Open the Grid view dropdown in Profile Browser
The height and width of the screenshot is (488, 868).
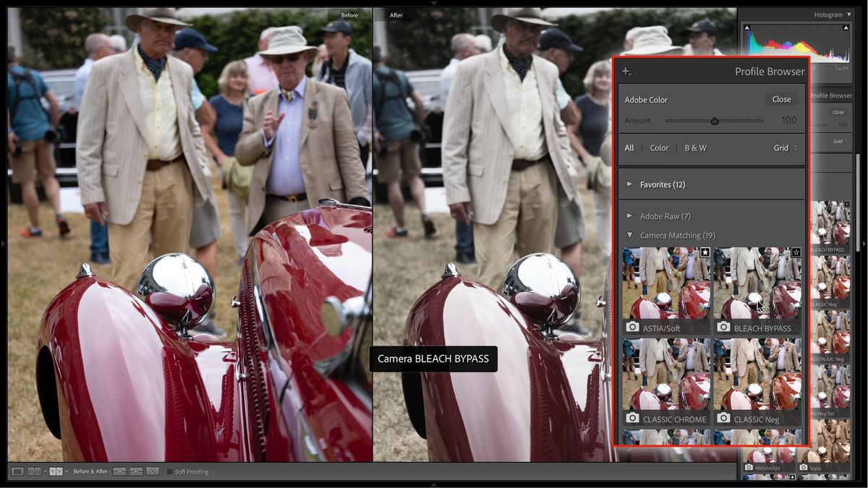[783, 147]
